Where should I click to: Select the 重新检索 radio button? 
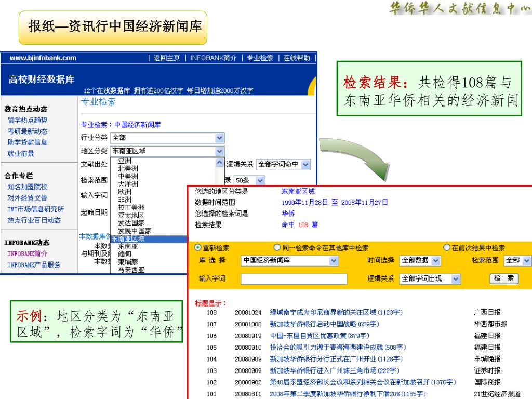click(197, 248)
